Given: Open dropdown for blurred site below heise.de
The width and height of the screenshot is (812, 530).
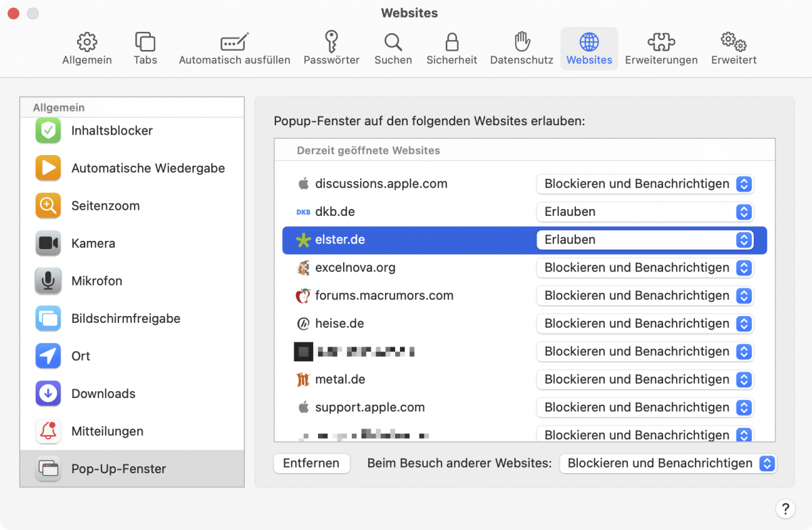Looking at the screenshot, I should pos(645,352).
